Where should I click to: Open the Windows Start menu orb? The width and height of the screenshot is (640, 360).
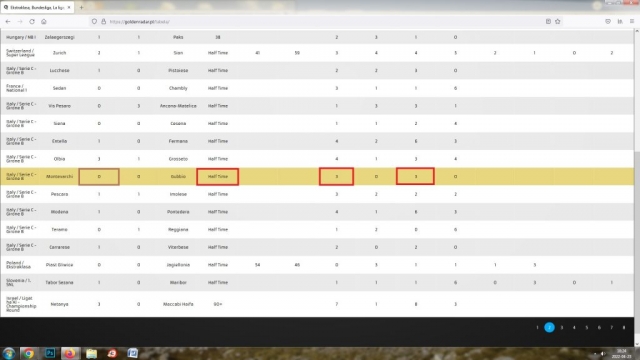pyautogui.click(x=9, y=353)
